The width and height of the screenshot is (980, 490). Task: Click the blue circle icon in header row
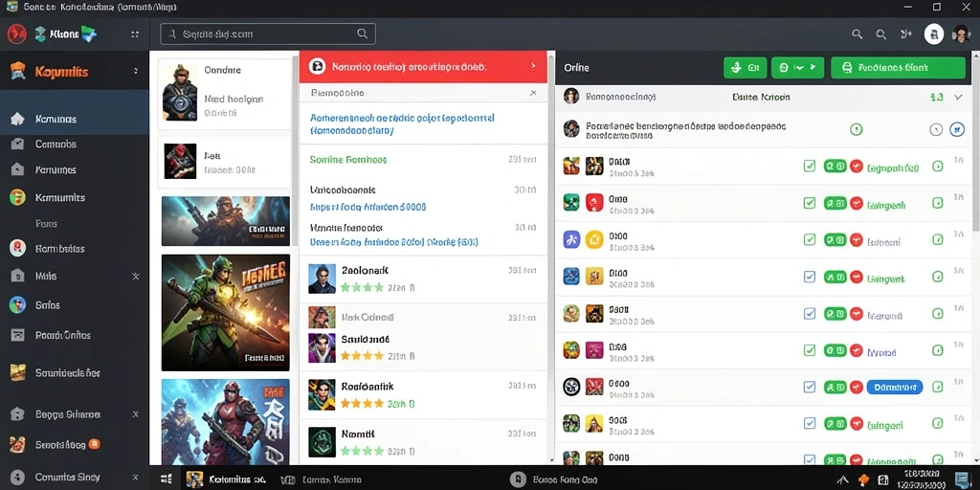[x=956, y=129]
